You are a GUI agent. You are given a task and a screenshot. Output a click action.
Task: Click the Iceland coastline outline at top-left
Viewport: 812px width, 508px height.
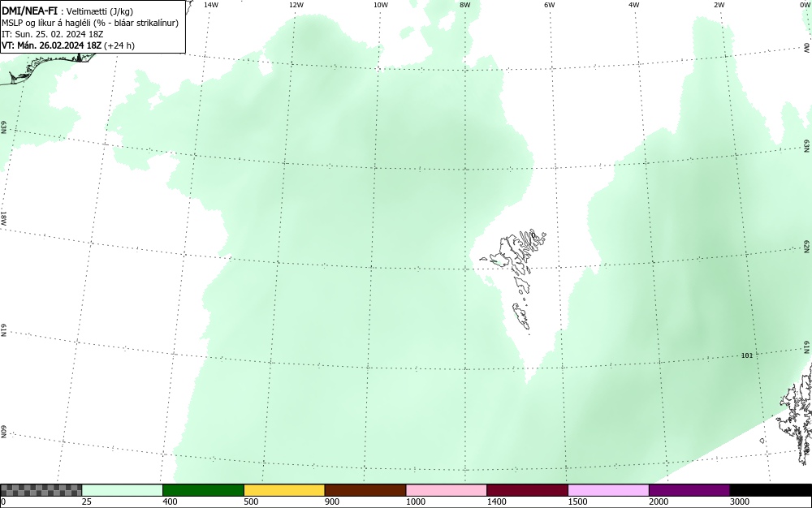[46, 67]
